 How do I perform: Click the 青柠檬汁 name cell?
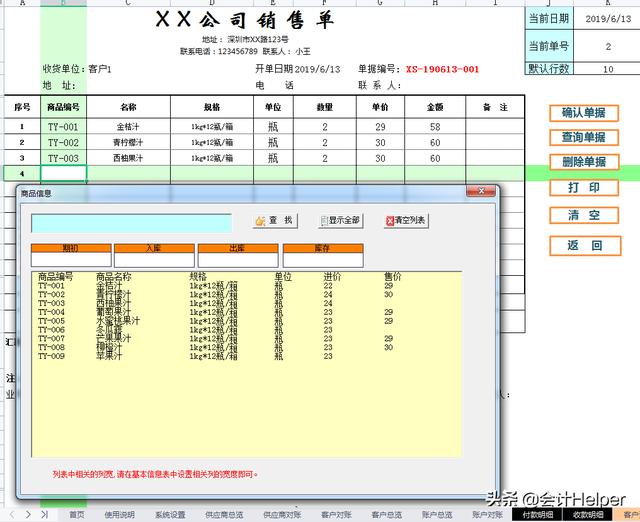pyautogui.click(x=129, y=142)
